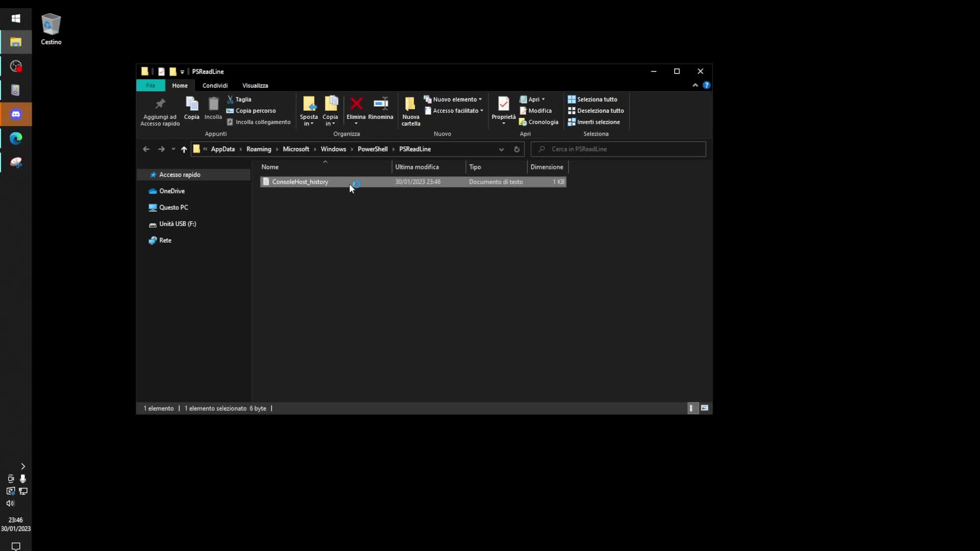The image size is (980, 551).
Task: Open the Visualizza ribbon tab
Action: pos(255,85)
